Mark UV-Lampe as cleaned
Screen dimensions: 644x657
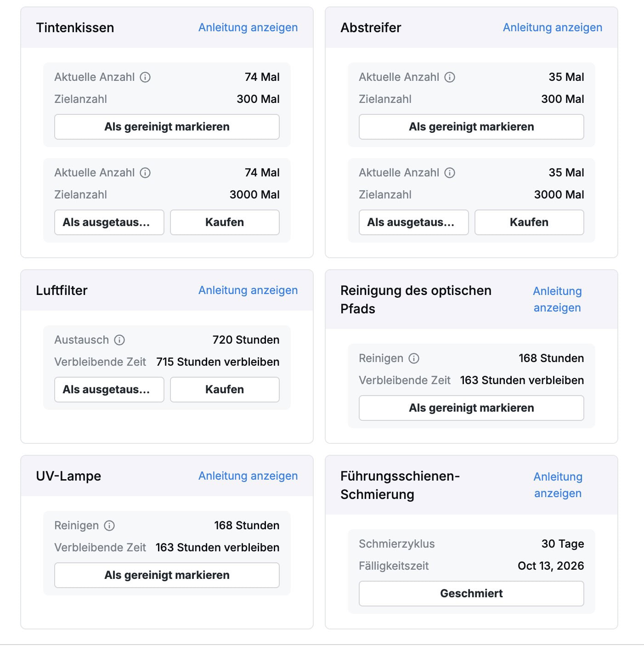click(167, 575)
